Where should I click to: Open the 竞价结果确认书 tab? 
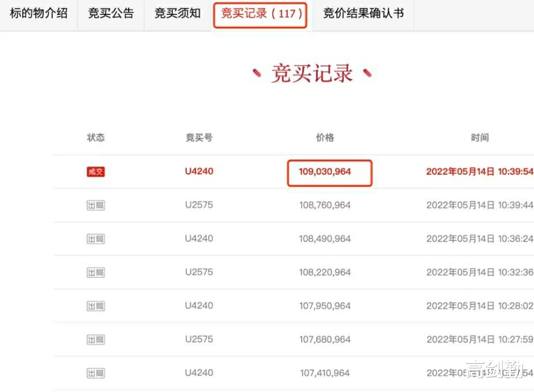pos(363,14)
